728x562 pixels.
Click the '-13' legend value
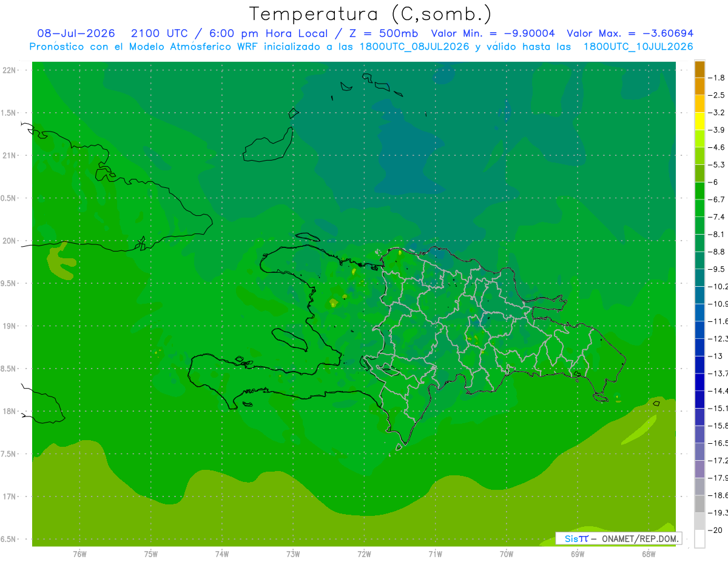[x=715, y=356]
